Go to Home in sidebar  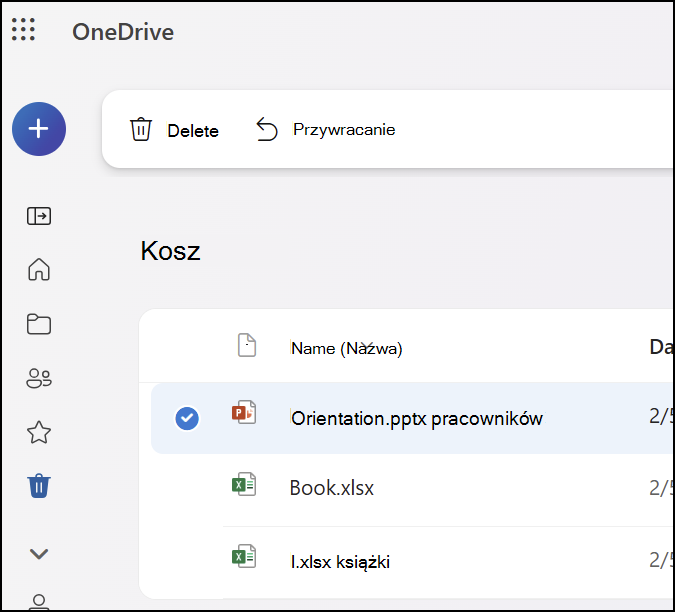click(39, 270)
